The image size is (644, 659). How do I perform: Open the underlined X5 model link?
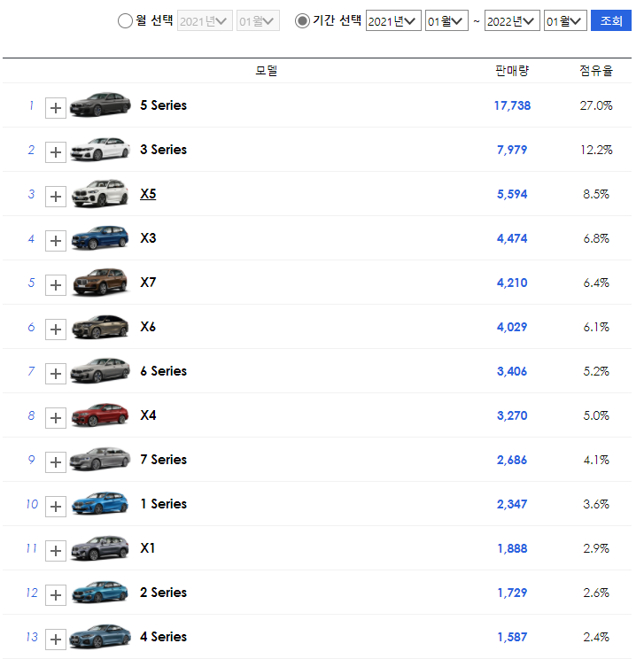click(148, 194)
